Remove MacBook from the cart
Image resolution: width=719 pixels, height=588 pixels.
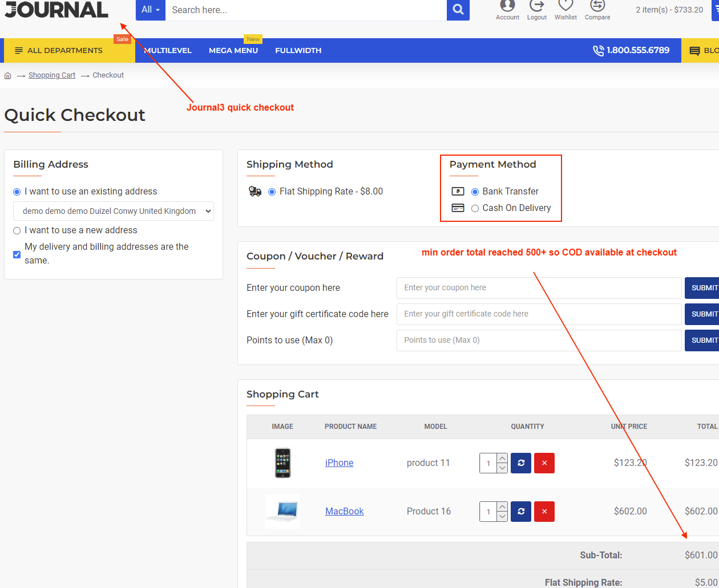pyautogui.click(x=544, y=512)
